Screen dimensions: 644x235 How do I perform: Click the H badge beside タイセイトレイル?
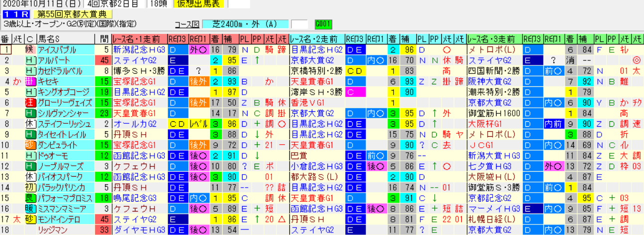31,134
